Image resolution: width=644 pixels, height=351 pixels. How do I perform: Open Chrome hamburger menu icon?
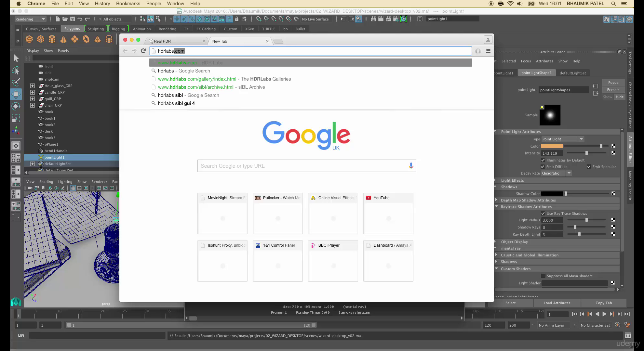pyautogui.click(x=488, y=51)
